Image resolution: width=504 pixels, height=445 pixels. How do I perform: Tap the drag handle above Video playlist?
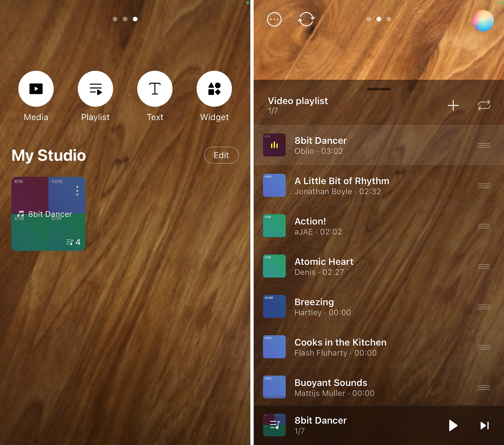(x=379, y=89)
